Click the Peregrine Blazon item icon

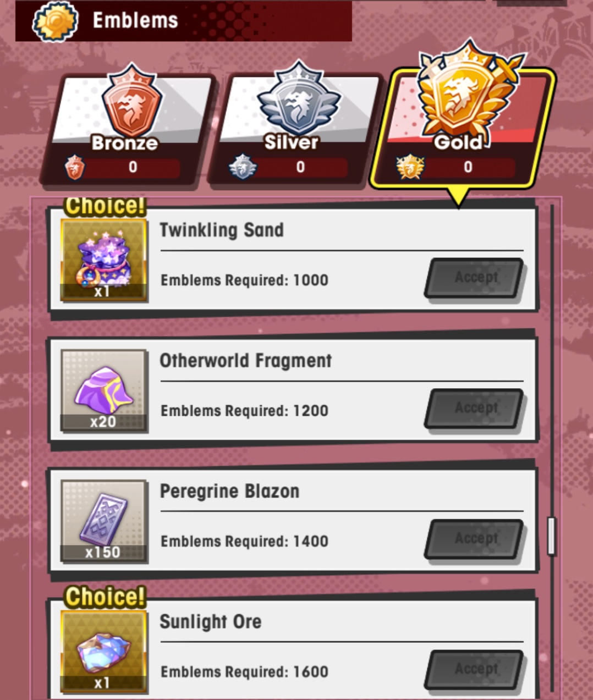(x=103, y=521)
